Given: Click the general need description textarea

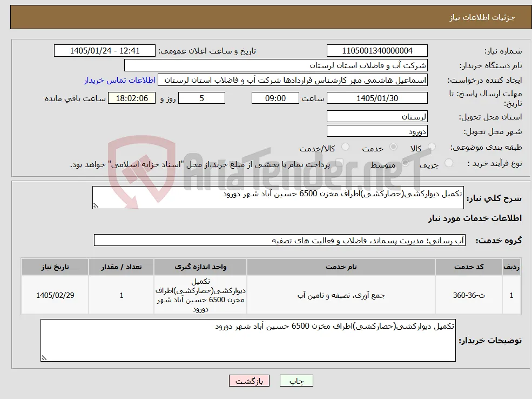Looking at the screenshot, I should tap(278, 197).
